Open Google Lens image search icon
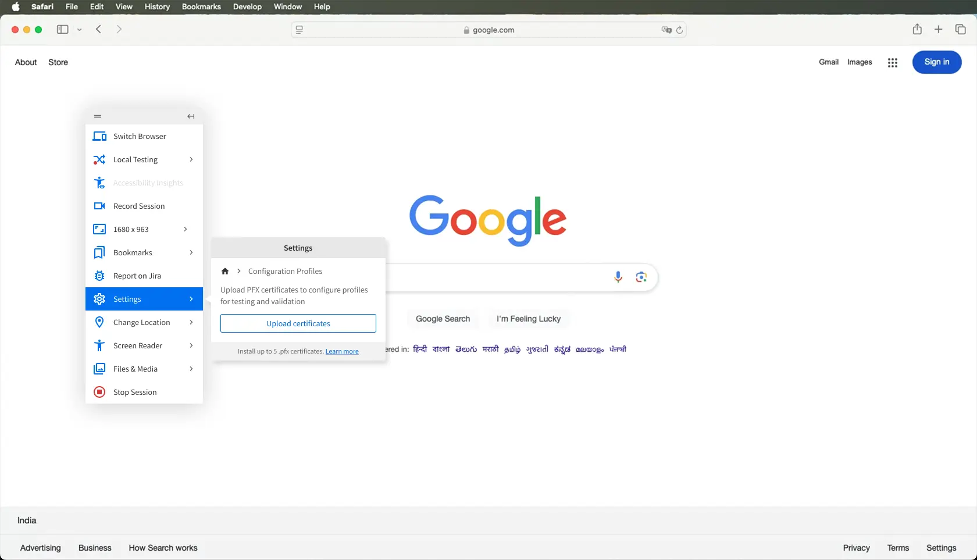977x560 pixels. 641,277
